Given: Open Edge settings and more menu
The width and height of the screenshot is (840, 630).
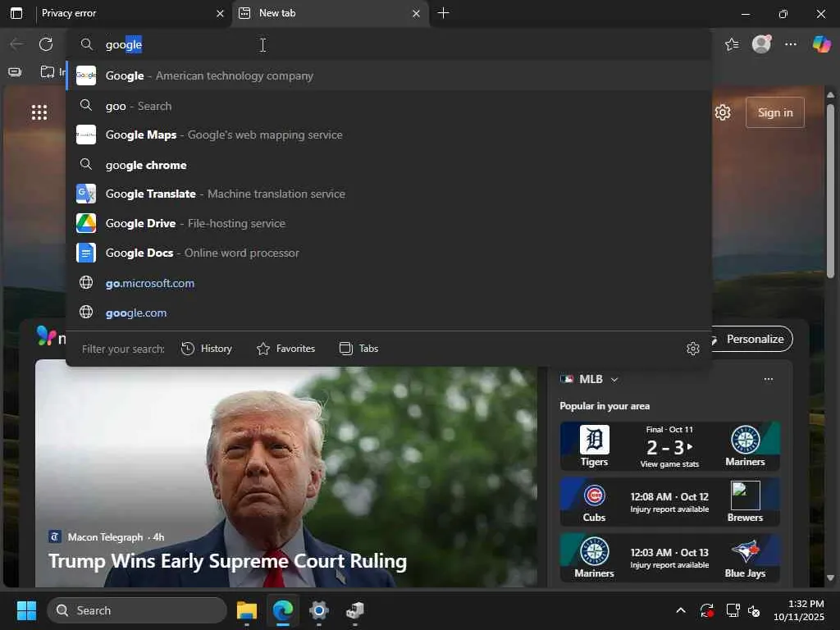Looking at the screenshot, I should [x=791, y=44].
